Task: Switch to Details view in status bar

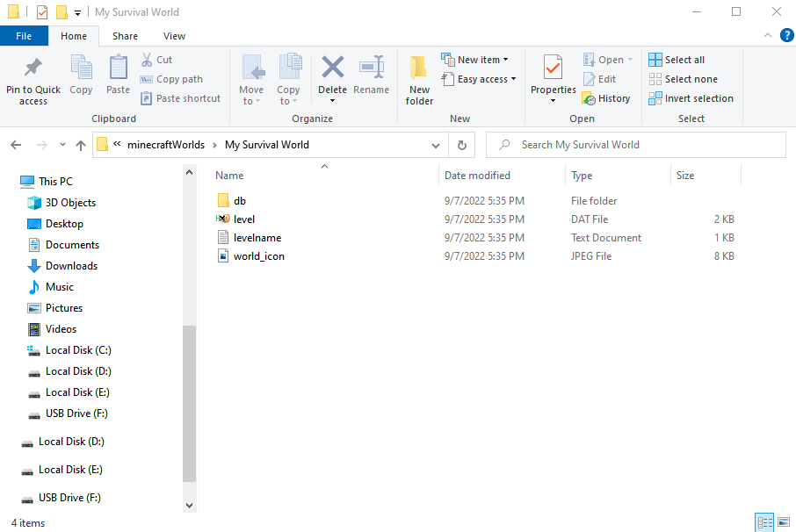Action: (764, 522)
